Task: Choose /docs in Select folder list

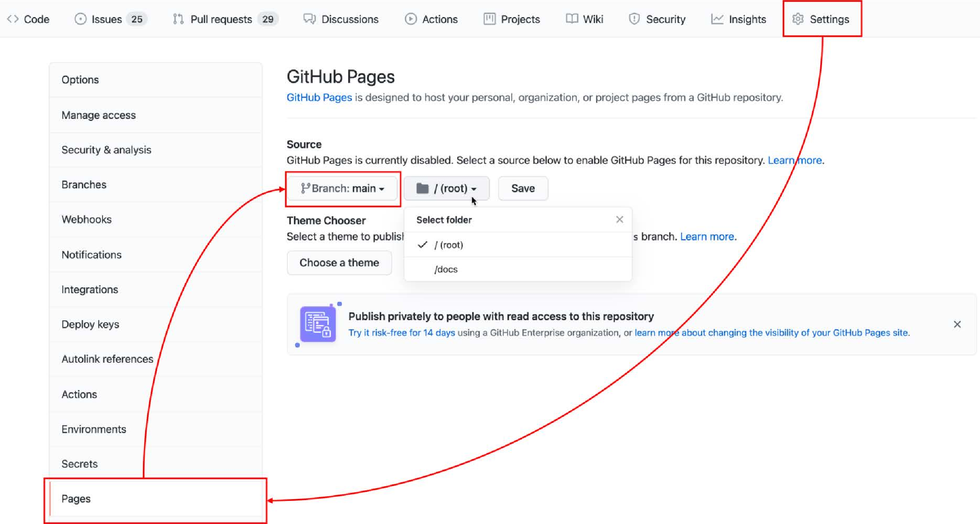Action: (518, 269)
